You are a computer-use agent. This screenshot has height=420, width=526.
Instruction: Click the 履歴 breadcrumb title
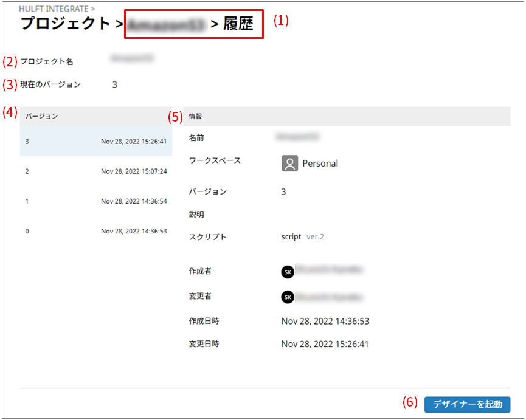tap(238, 24)
